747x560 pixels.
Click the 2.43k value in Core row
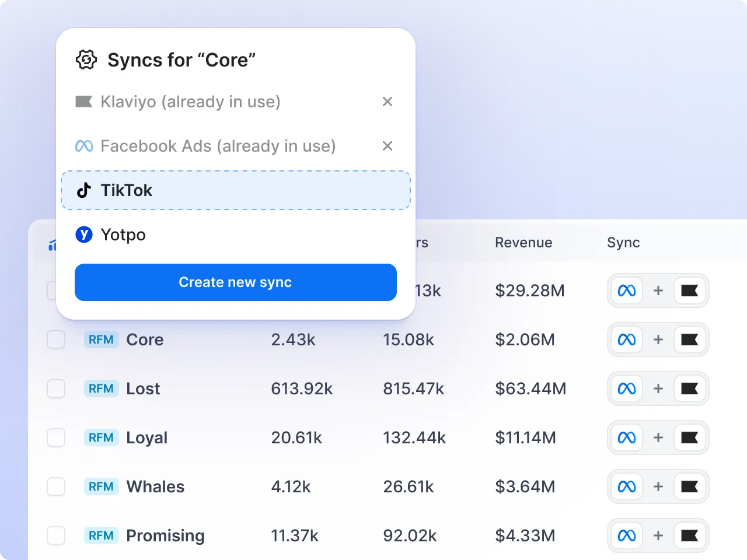click(293, 339)
